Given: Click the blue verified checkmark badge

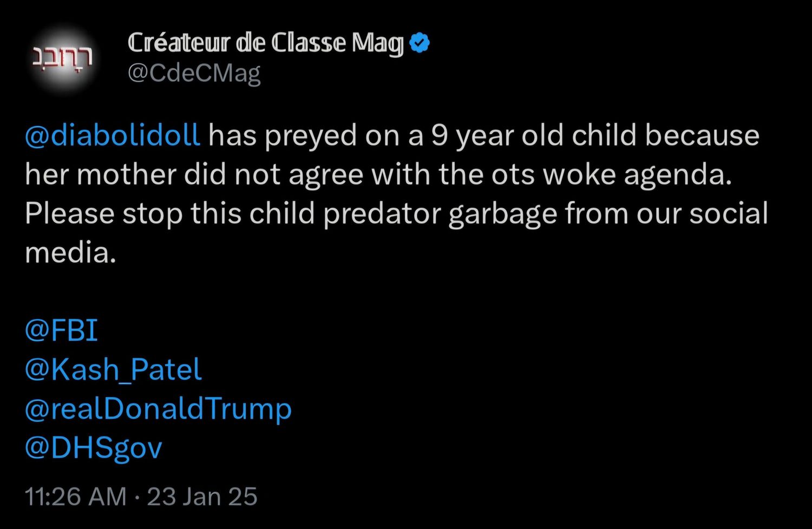Looking at the screenshot, I should tap(420, 43).
